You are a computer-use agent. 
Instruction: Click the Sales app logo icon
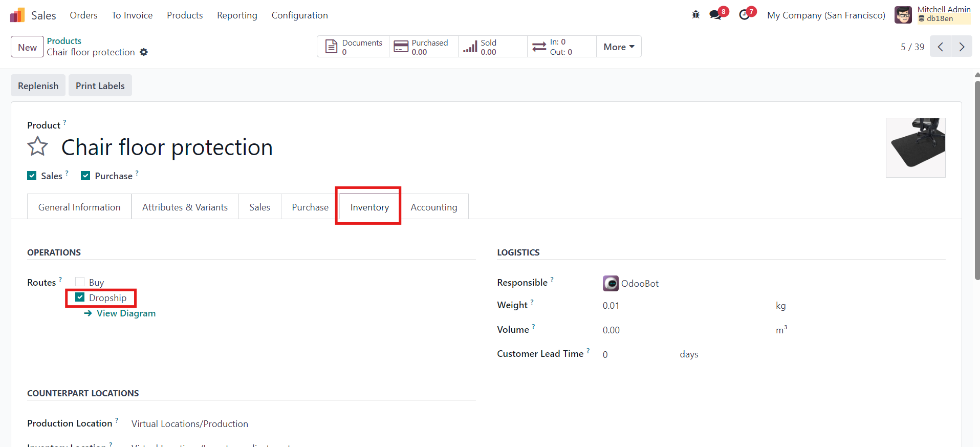(17, 15)
